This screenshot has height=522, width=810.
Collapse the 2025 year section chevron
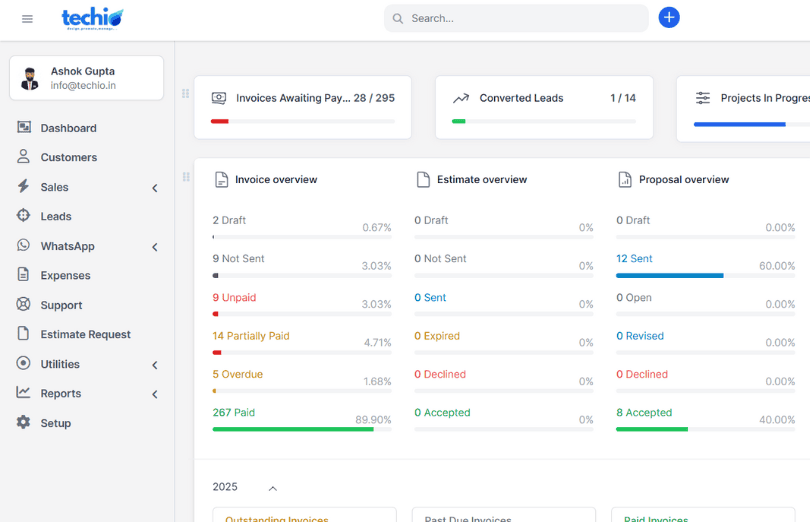272,488
